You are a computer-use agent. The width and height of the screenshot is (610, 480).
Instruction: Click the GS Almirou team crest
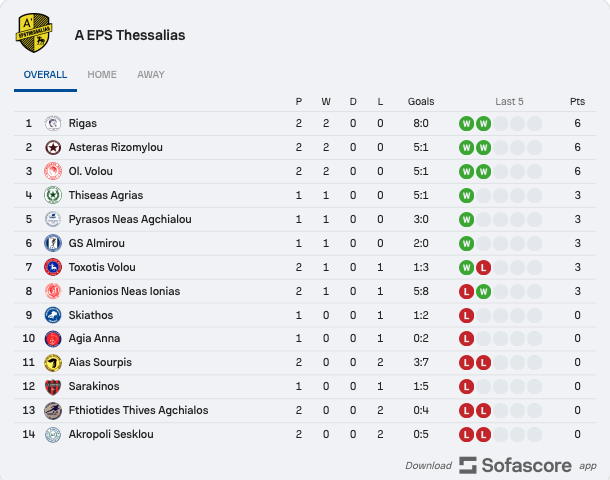tap(53, 243)
